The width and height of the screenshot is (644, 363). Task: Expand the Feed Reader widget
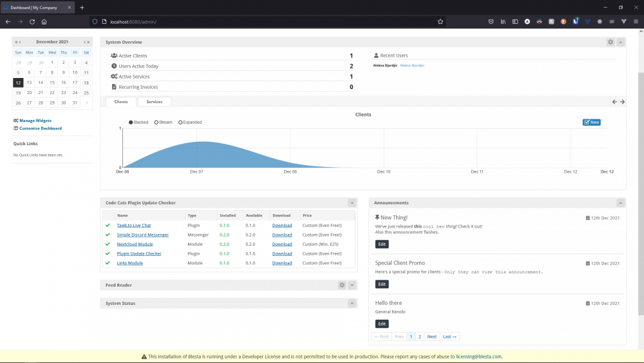pos(352,285)
